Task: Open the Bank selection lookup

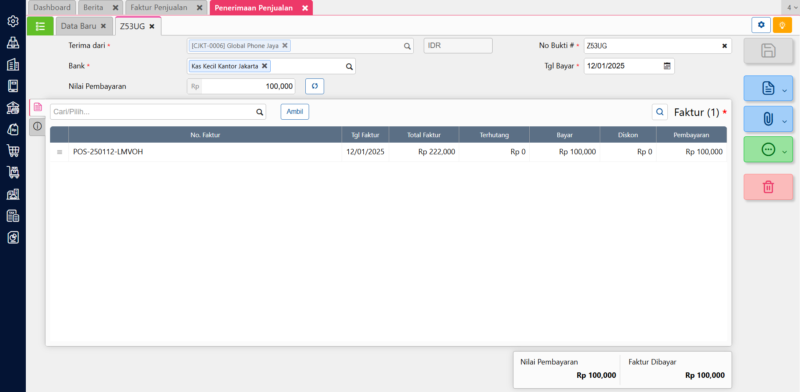Action: click(x=349, y=66)
